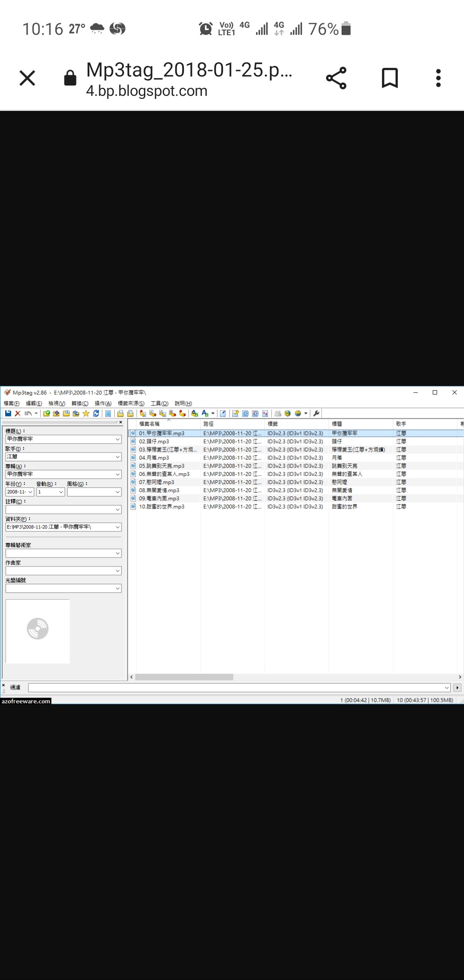Image resolution: width=464 pixels, height=980 pixels.
Task: Open the 編輯(E) menu
Action: pos(34,403)
